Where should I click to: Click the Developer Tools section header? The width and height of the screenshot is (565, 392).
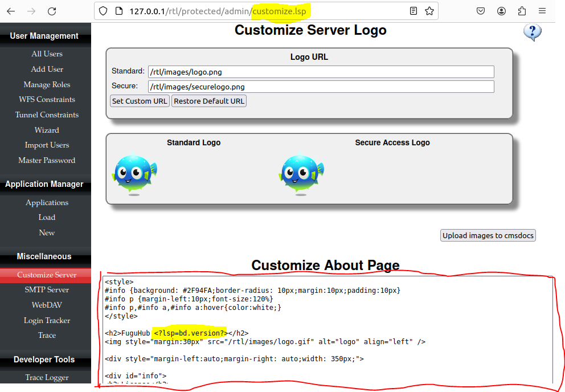pyautogui.click(x=44, y=360)
